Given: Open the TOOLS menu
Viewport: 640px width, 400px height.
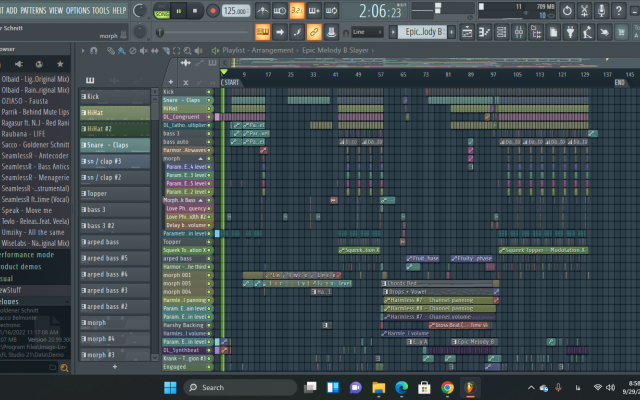Looking at the screenshot, I should click(101, 10).
